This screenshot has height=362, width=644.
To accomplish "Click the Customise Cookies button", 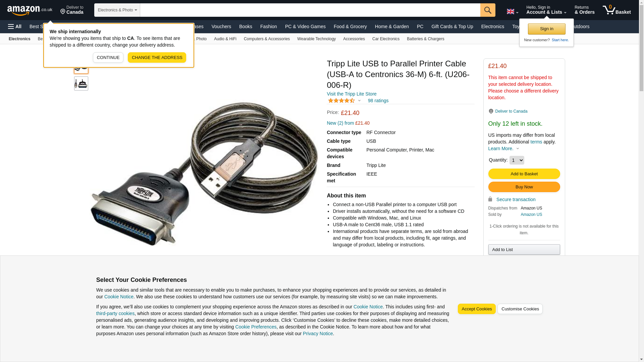I will point(520,309).
